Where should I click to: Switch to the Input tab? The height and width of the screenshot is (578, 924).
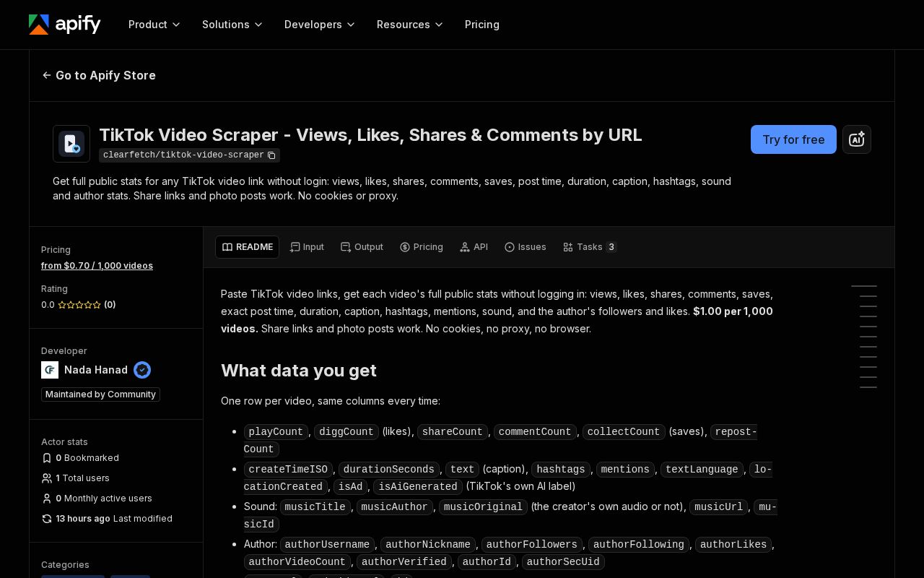307,247
